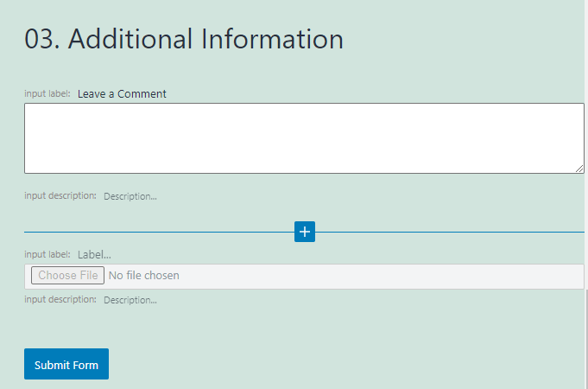Image resolution: width=588 pixels, height=389 pixels.
Task: Click the '03.' number in the heading
Action: pyautogui.click(x=42, y=39)
